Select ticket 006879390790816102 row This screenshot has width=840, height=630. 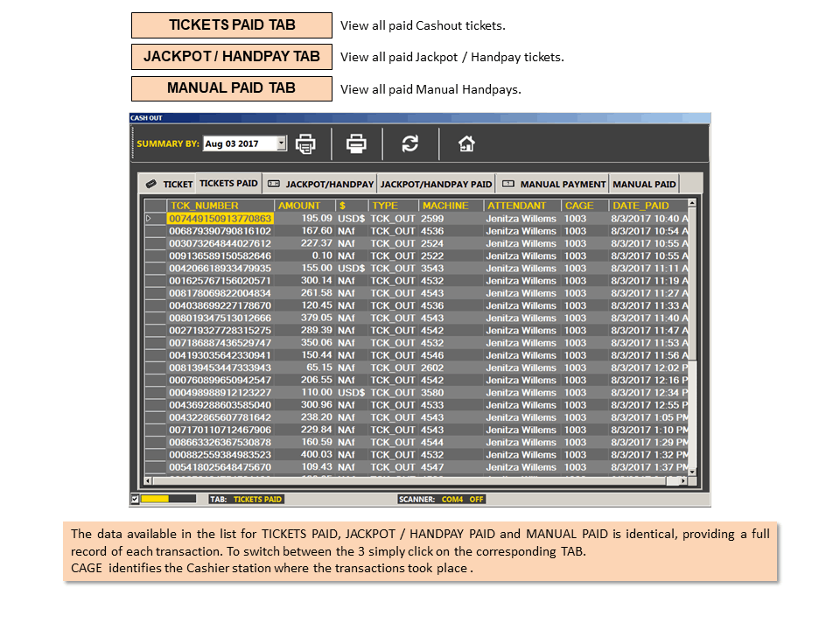point(416,231)
